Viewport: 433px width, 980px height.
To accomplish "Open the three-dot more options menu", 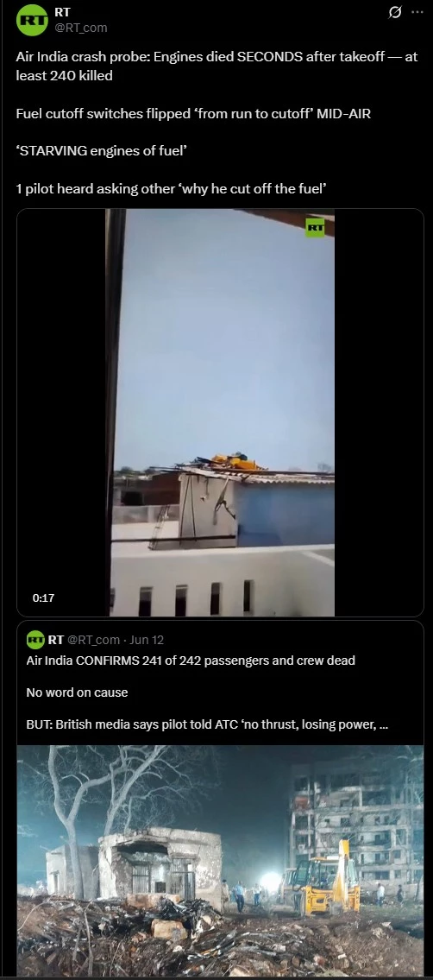I will click(x=417, y=12).
